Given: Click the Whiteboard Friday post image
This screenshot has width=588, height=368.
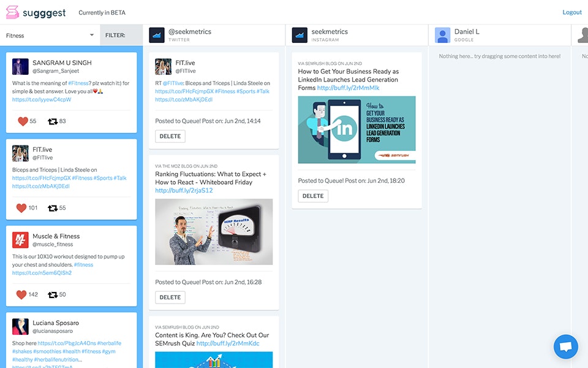Looking at the screenshot, I should click(214, 232).
